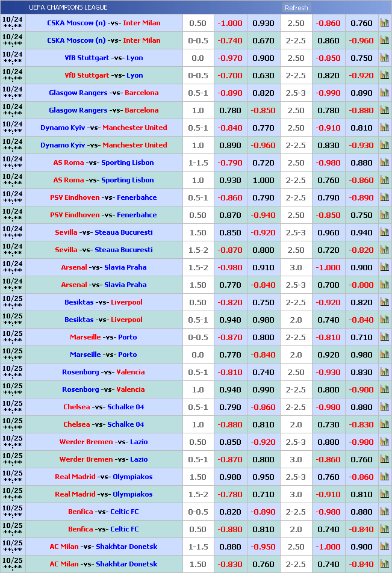Select 0.960 odds for Sevilla vs Steaua Bucuresti
This screenshot has width=392, height=573.
[328, 232]
